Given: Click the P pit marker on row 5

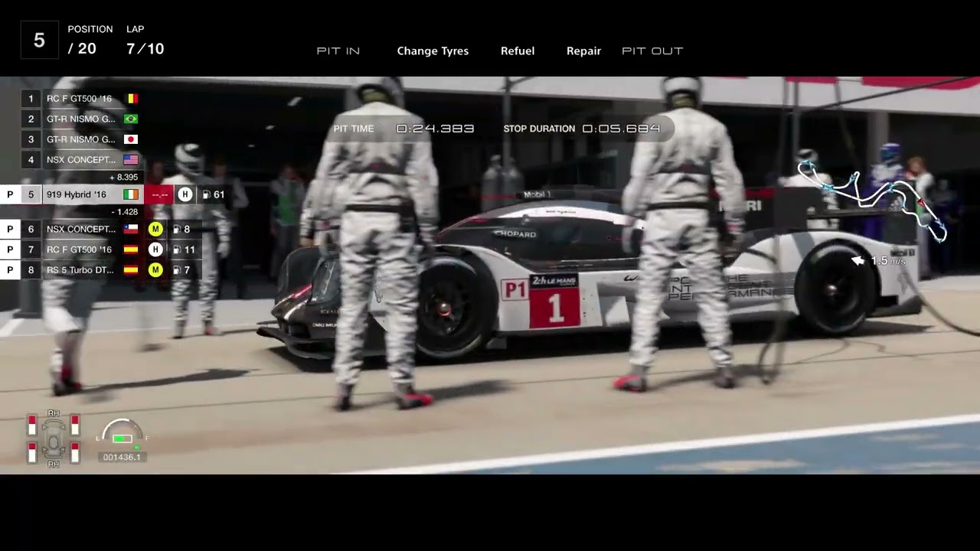Looking at the screenshot, I should tap(10, 194).
